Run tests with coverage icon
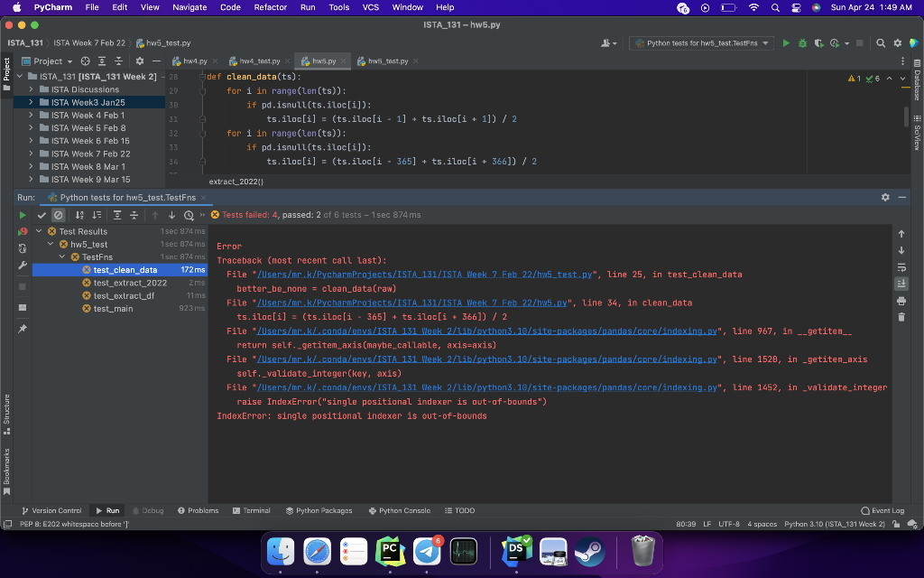Viewport: 924px width, 578px height. [818, 42]
